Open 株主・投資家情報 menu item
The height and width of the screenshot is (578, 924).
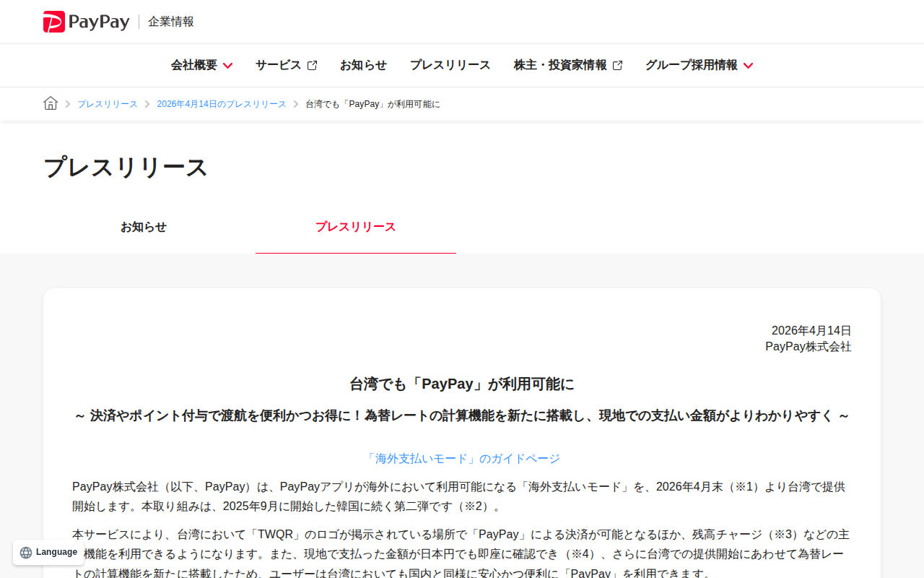pyautogui.click(x=568, y=65)
